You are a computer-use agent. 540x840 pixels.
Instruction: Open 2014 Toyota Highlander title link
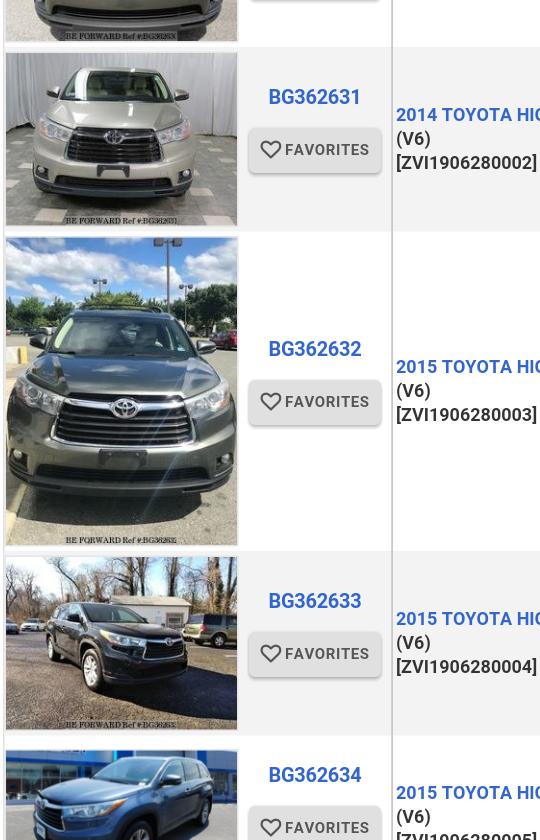(468, 115)
